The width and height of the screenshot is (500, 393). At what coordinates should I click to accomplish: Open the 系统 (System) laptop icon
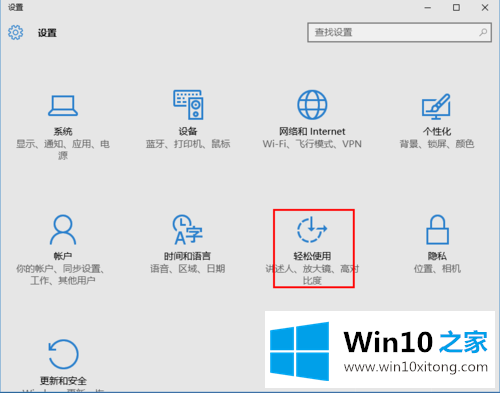click(63, 106)
